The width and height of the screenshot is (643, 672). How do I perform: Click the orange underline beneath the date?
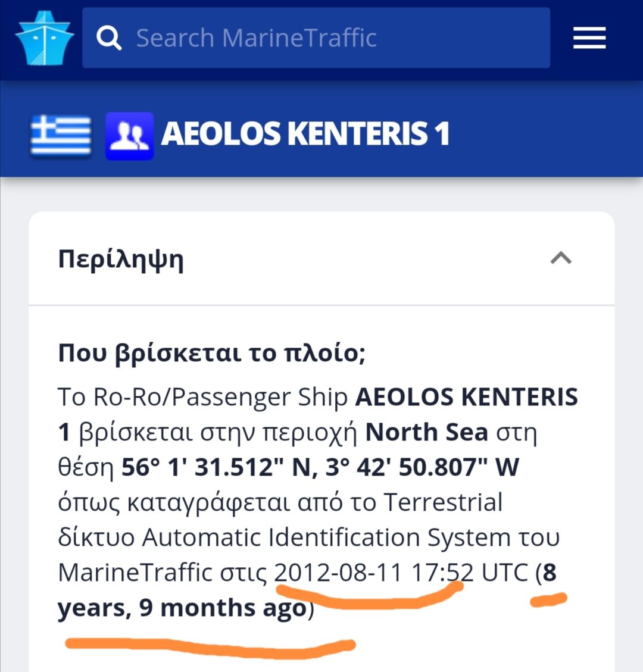click(x=369, y=598)
